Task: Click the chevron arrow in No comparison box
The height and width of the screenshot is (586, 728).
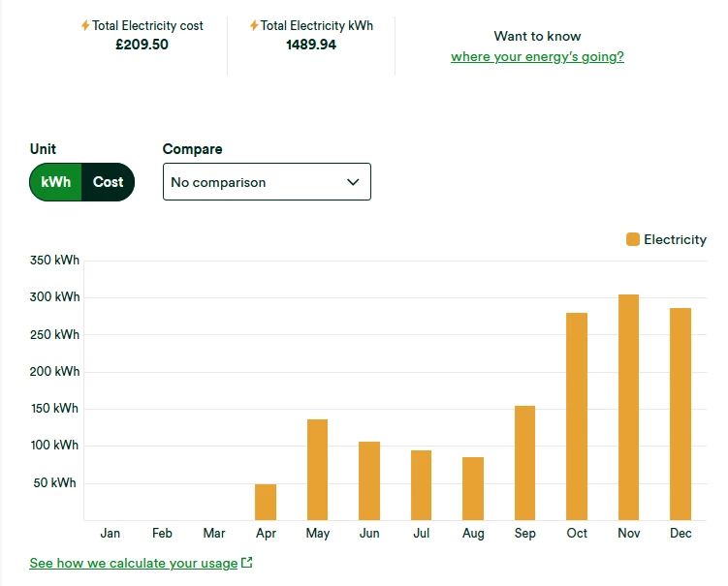Action: (x=353, y=182)
